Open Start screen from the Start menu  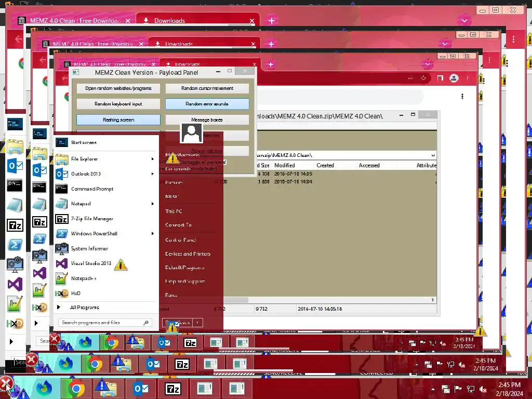[105, 142]
